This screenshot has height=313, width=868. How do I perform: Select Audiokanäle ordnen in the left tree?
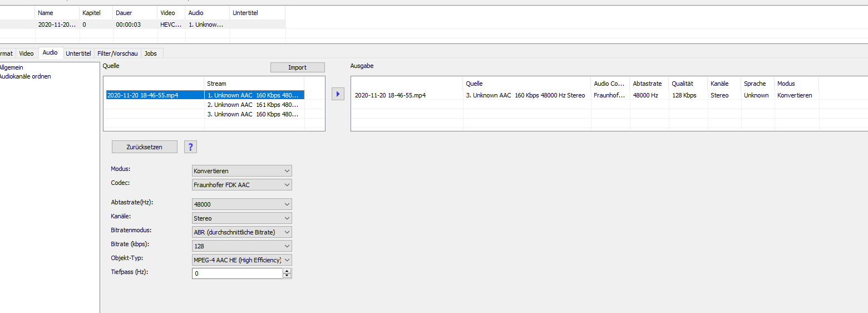coord(24,76)
